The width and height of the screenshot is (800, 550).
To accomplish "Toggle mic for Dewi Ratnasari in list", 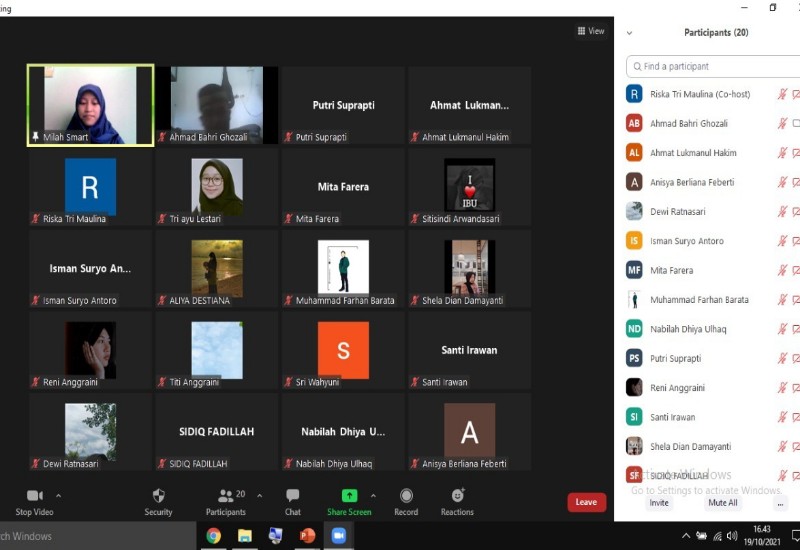I will click(x=782, y=211).
